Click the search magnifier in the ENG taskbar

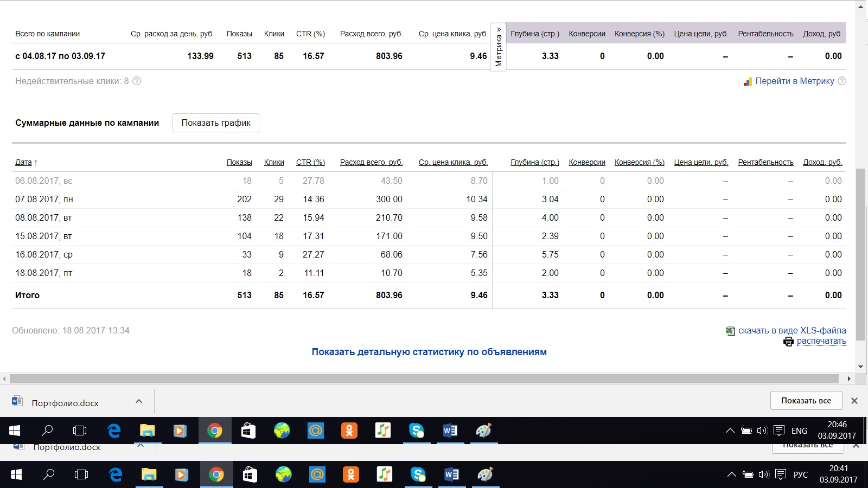(x=47, y=431)
